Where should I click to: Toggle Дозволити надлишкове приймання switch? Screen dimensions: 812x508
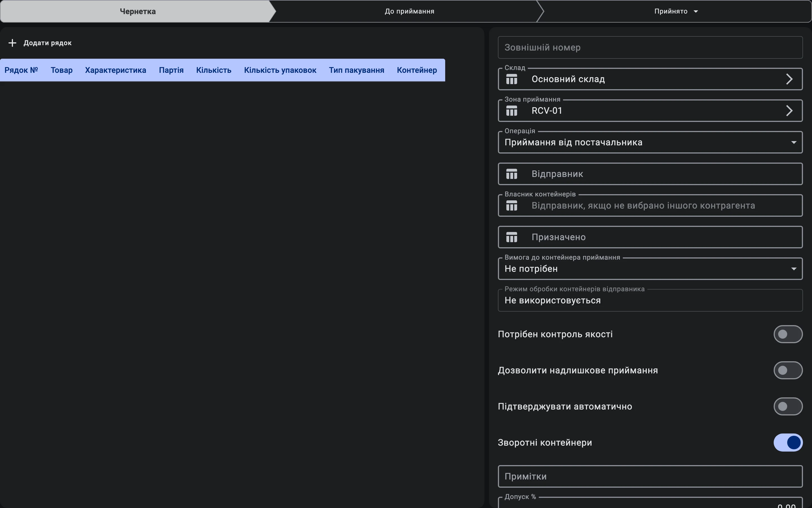788,370
